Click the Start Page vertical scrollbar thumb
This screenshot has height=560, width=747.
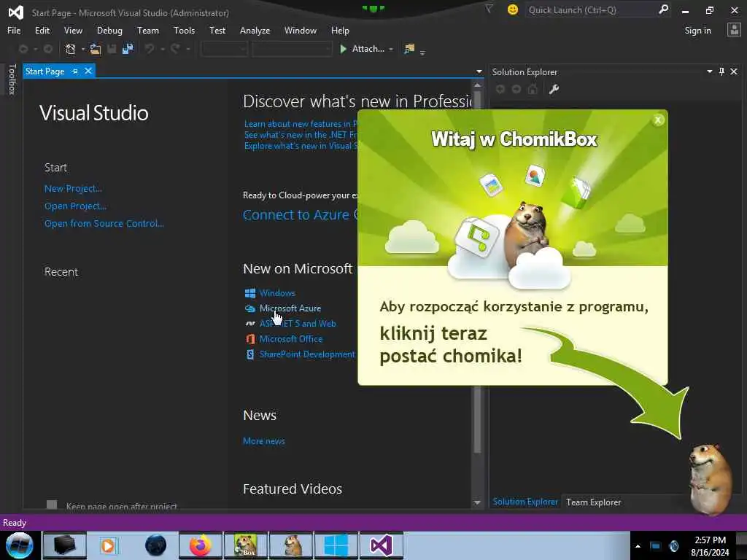coord(477,271)
